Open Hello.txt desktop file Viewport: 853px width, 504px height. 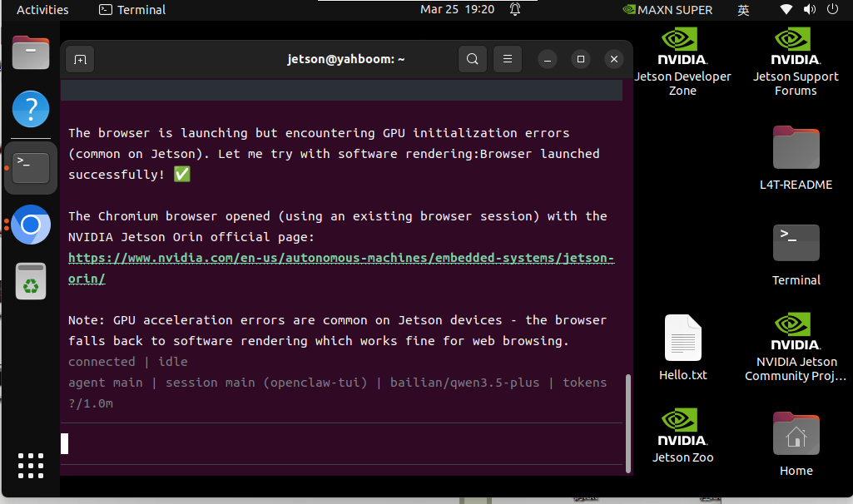coord(682,348)
